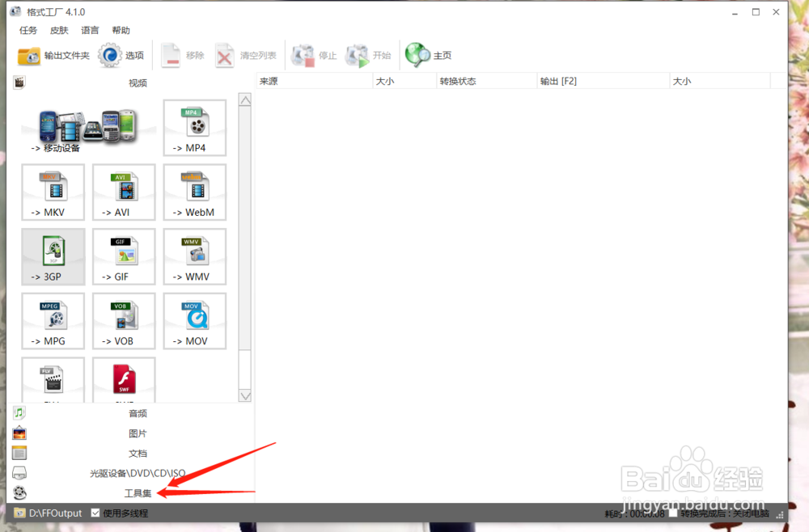Expand the 文档 document category
Screen dimensions: 809x532
pyautogui.click(x=132, y=453)
